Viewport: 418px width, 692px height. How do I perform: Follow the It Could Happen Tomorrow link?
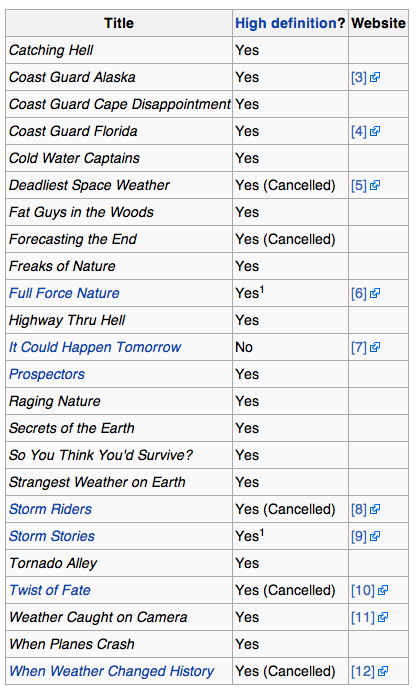pyautogui.click(x=95, y=347)
